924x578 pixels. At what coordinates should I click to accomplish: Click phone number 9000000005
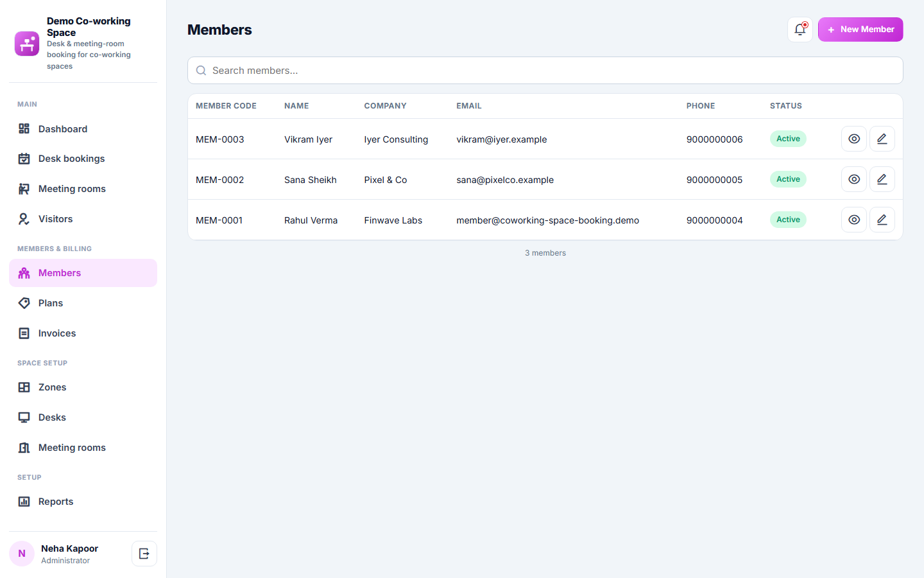(x=715, y=180)
